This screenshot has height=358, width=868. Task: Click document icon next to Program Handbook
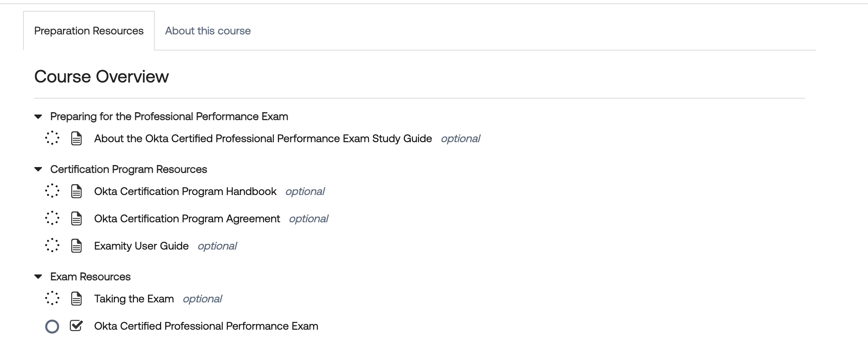[76, 191]
